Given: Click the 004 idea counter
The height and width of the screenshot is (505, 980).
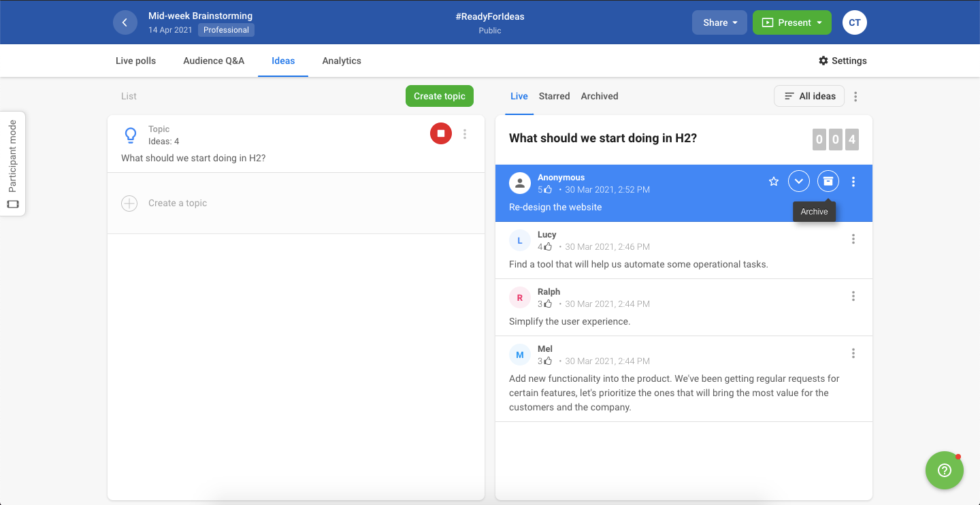Looking at the screenshot, I should (835, 140).
